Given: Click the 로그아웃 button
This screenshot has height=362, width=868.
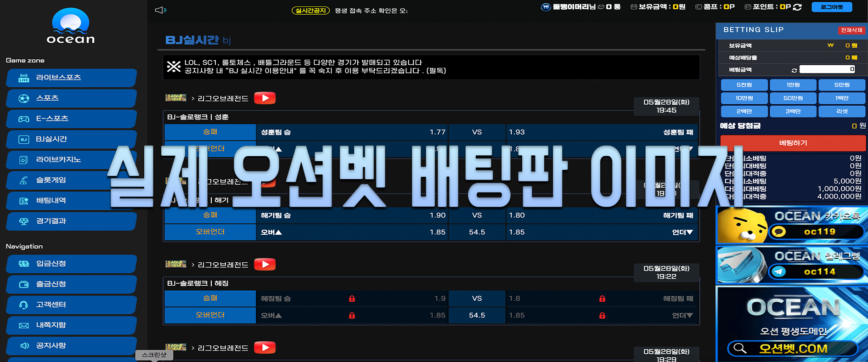Looking at the screenshot, I should click(832, 7).
